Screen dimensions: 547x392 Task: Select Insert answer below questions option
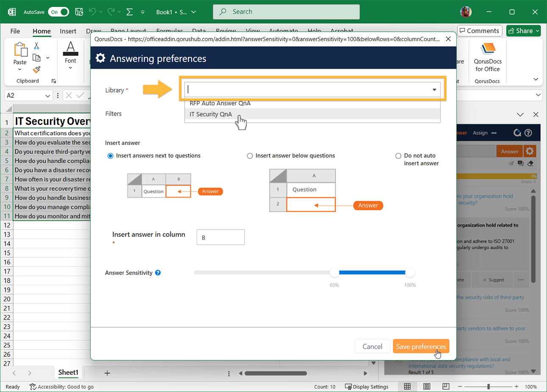tap(250, 156)
